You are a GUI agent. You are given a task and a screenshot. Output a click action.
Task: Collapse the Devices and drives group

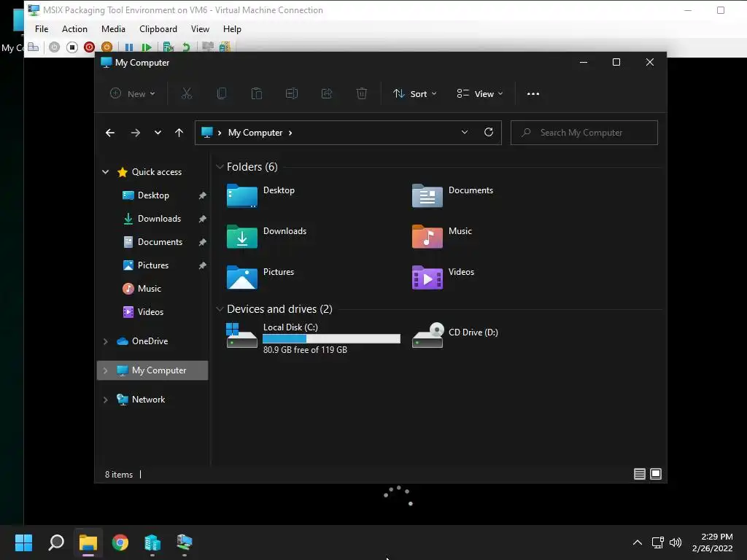(220, 309)
